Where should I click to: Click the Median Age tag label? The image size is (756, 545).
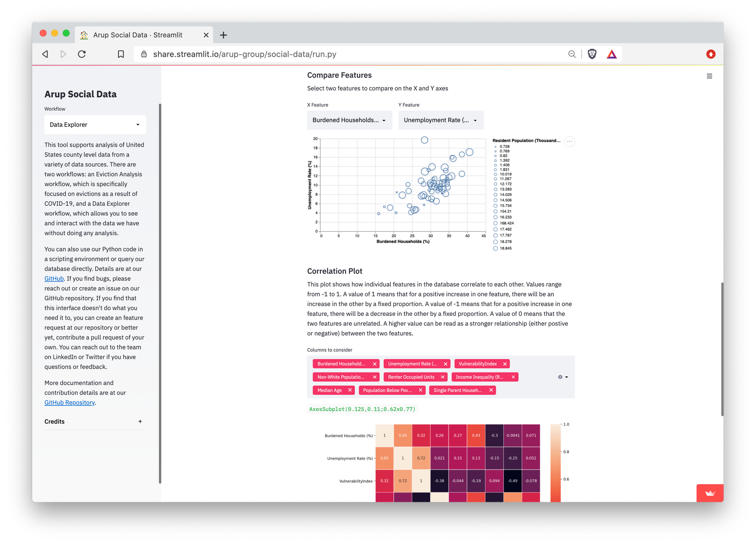329,390
